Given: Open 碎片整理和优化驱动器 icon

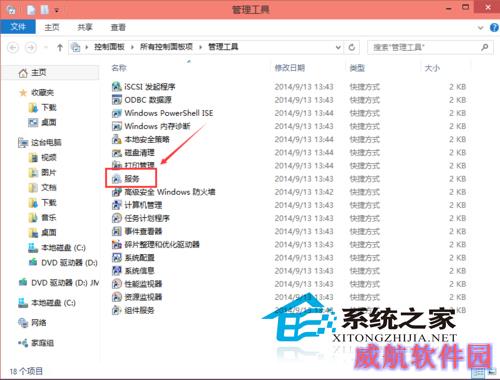Looking at the screenshot, I should pos(116,245).
